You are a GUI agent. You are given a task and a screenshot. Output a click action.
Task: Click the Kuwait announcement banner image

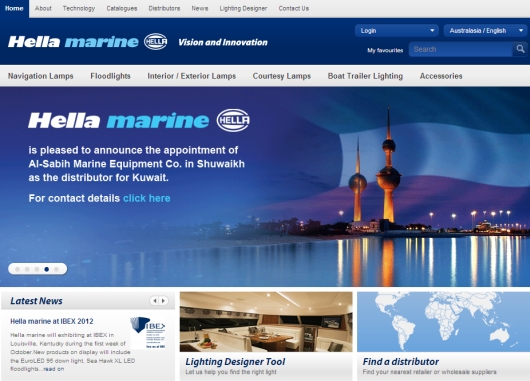click(x=265, y=187)
